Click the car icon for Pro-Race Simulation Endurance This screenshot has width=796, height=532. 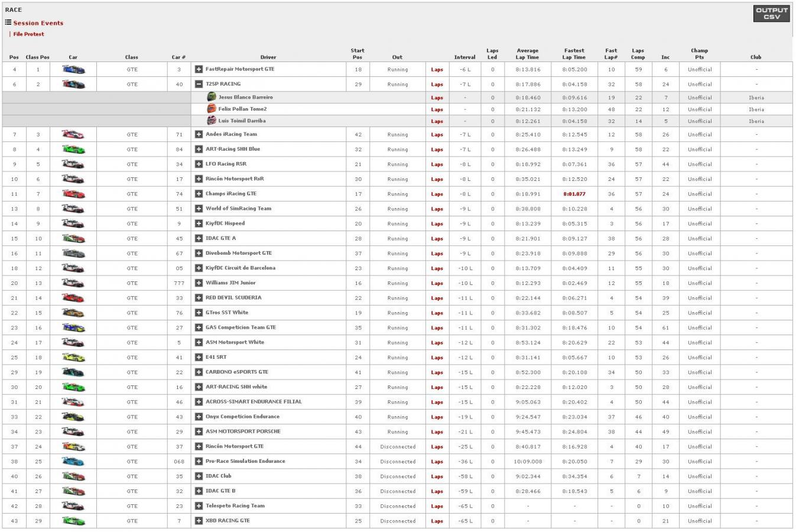coord(73,462)
